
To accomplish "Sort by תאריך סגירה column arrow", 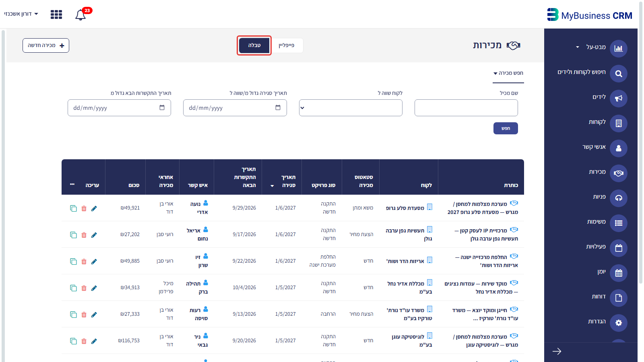I will point(272,186).
